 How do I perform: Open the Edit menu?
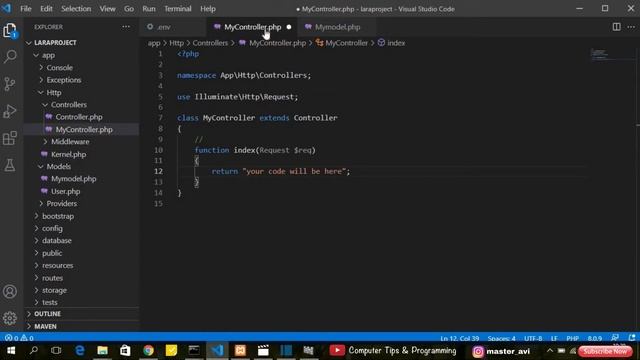click(x=46, y=9)
